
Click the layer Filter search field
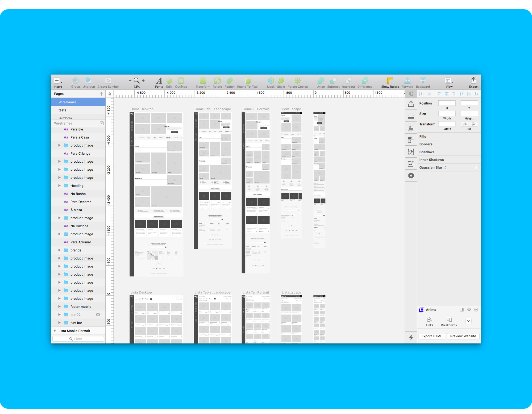[x=78, y=339]
